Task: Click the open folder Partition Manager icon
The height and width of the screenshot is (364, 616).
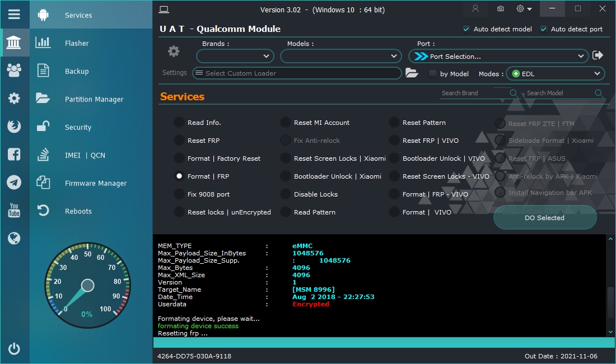Action: (x=43, y=98)
